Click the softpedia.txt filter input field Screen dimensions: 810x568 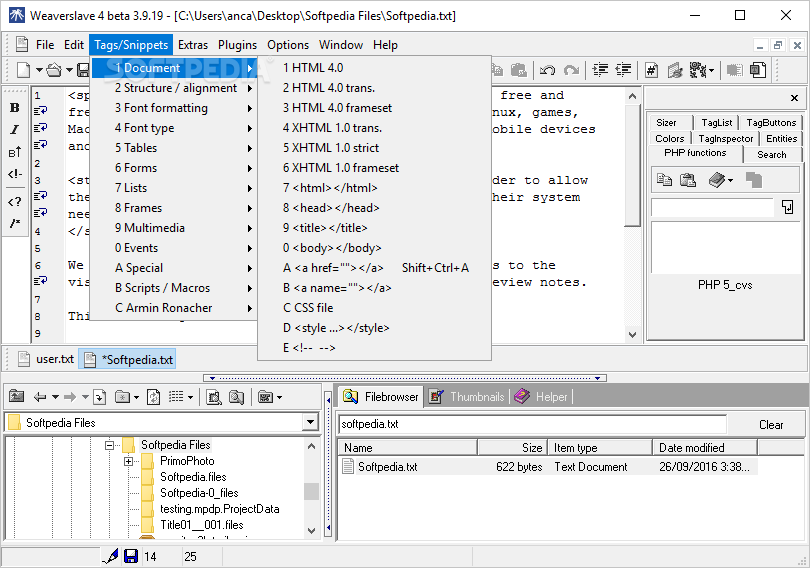532,424
